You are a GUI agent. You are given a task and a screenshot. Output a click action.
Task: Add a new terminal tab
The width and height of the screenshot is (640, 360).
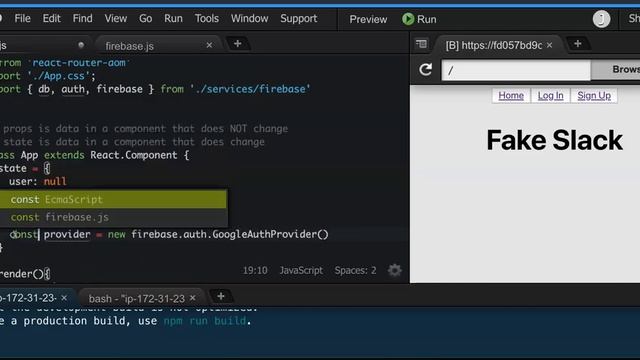(x=221, y=296)
